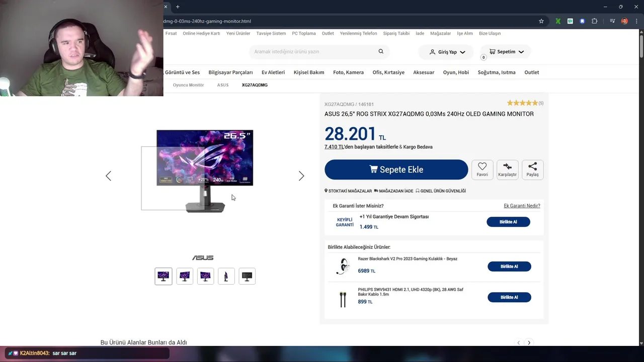Viewport: 644px width, 362px height.
Task: Next item in recommended products carousel
Action: (x=529, y=342)
